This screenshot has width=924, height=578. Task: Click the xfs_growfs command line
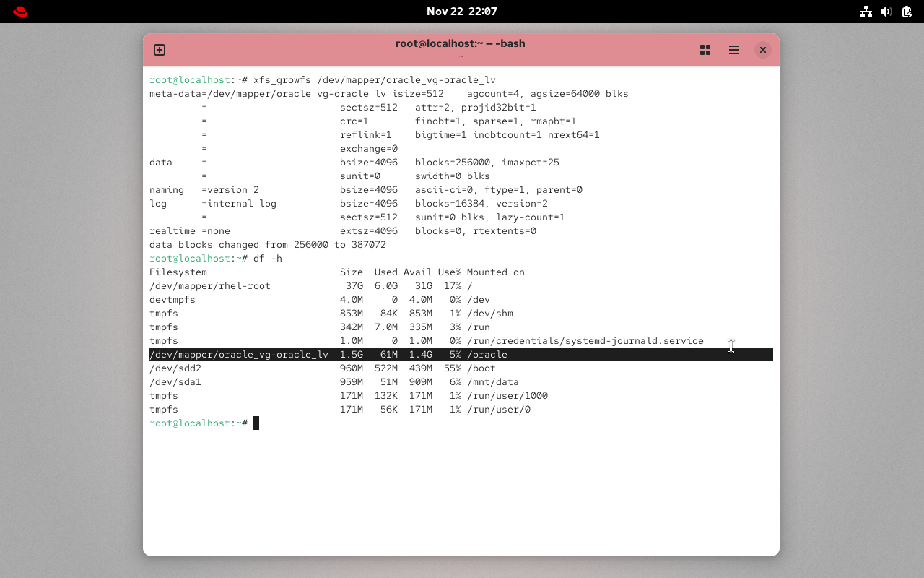click(x=361, y=79)
